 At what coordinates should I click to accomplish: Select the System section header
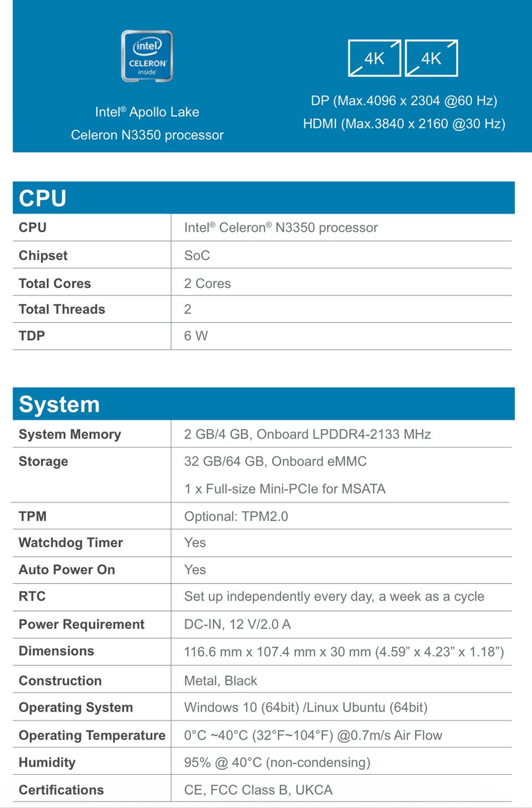point(264,404)
